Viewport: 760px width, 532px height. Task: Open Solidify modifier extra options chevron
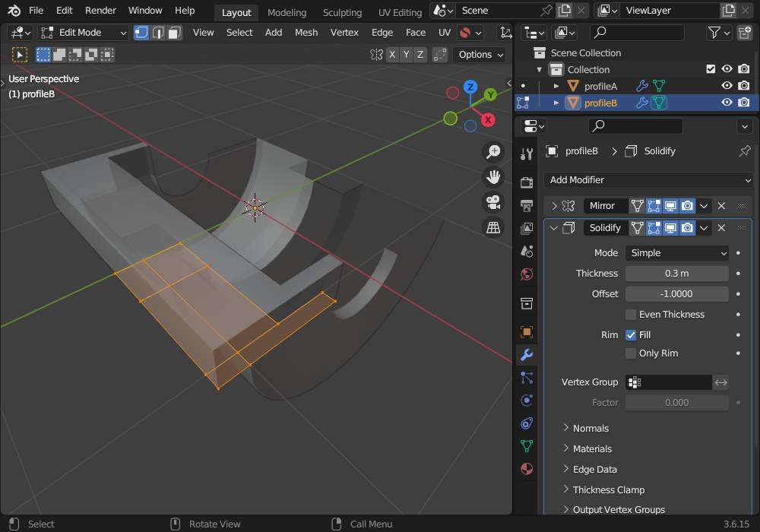[704, 228]
